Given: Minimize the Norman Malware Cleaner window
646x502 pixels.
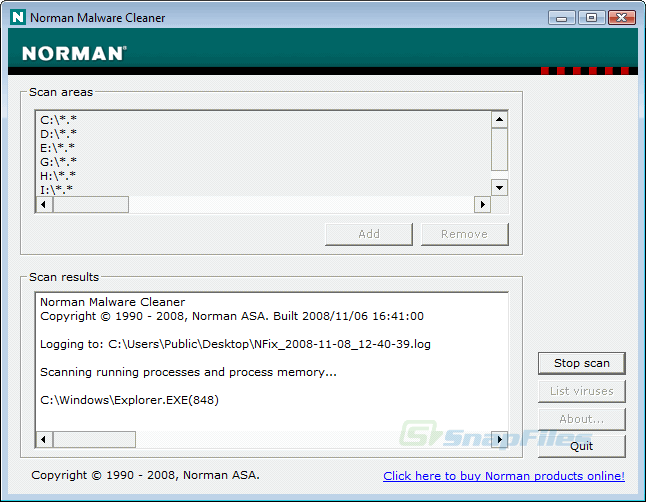Looking at the screenshot, I should click(562, 18).
